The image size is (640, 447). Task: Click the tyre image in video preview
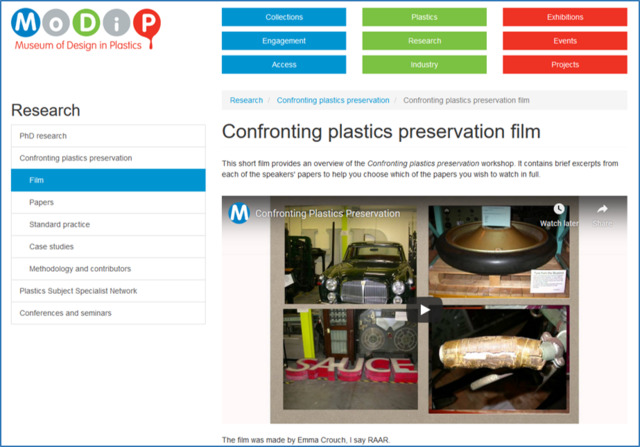point(498,251)
